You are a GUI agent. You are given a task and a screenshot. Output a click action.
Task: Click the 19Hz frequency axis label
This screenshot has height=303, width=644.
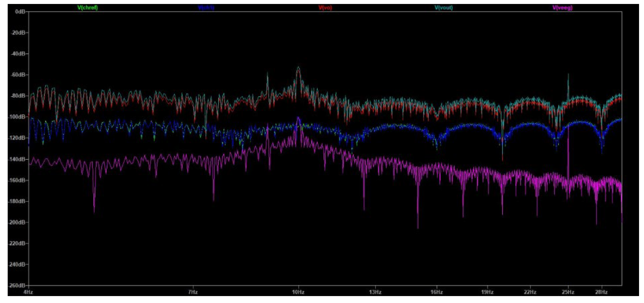[x=487, y=292]
